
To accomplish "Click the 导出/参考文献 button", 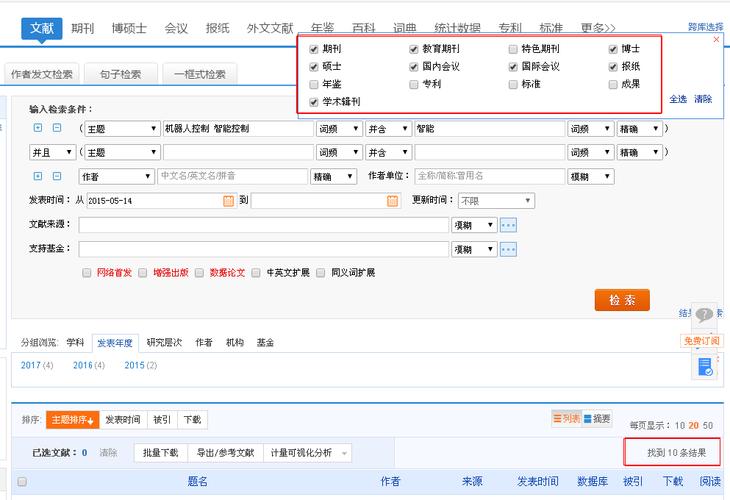I will [x=225, y=453].
